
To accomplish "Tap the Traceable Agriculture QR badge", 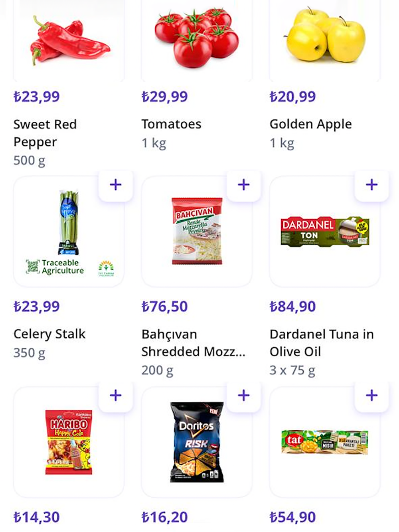I will (55, 267).
